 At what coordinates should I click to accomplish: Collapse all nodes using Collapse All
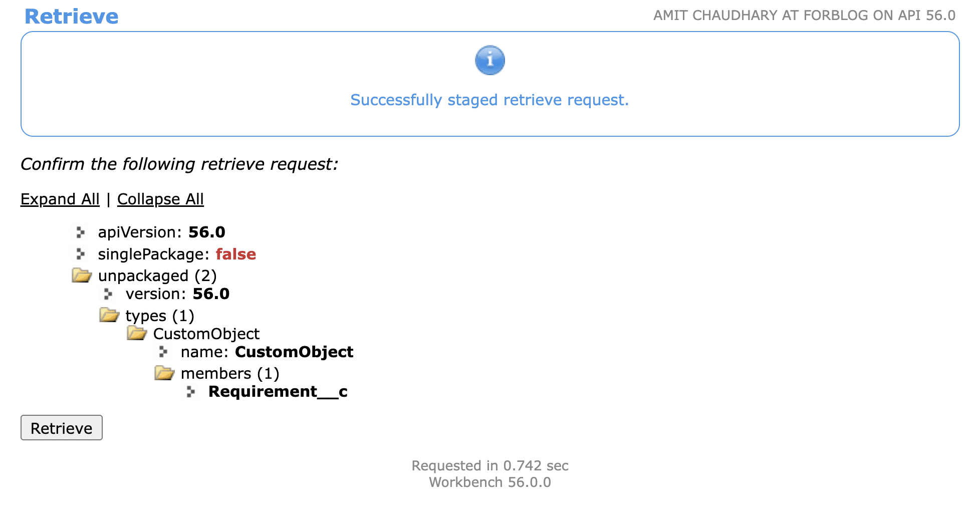point(160,199)
